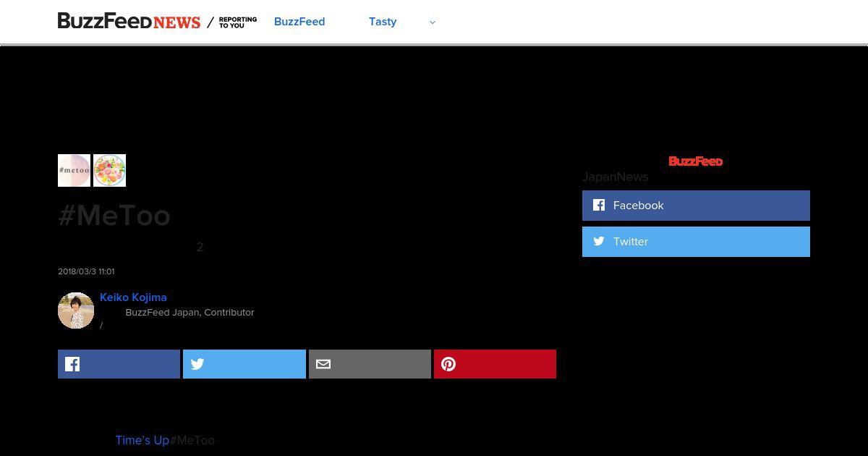Viewport: 868px width, 456px height.
Task: Click the red BuzzFeed sidebar logo
Action: pos(696,161)
